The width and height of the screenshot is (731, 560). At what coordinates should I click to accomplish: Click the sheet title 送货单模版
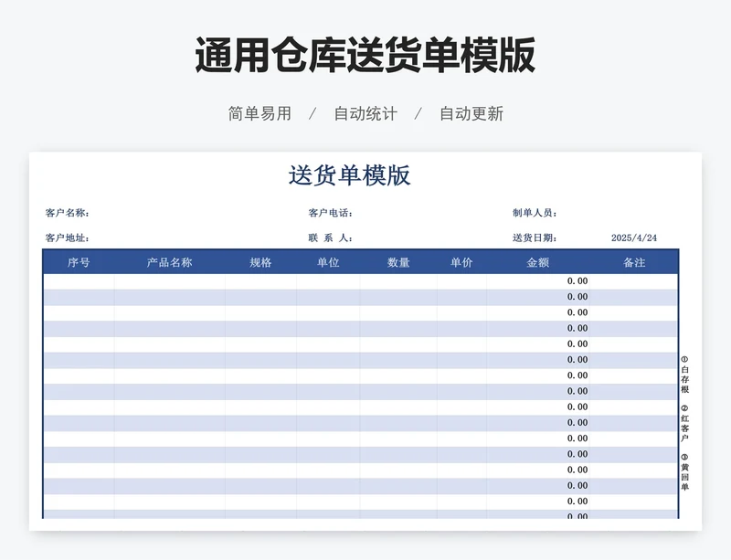(349, 175)
